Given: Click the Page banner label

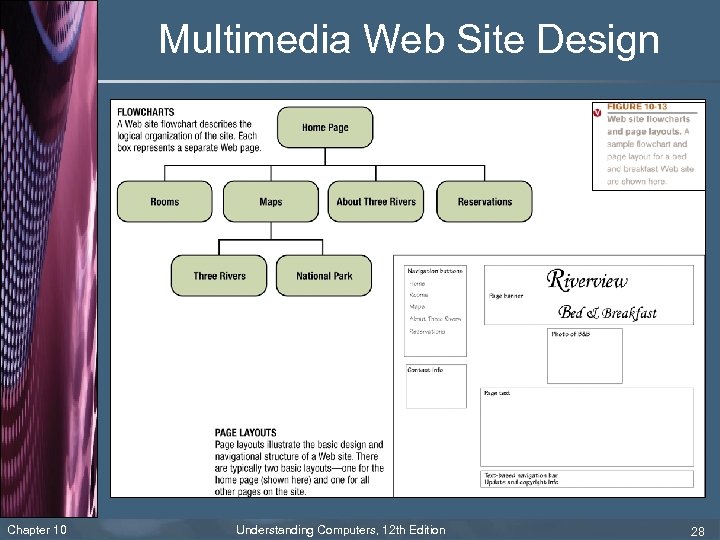Looking at the screenshot, I should (x=506, y=296).
